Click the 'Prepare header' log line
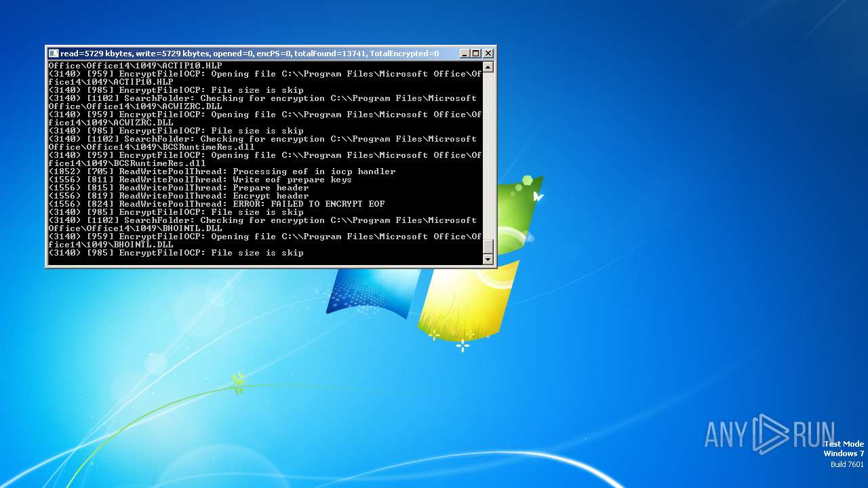 pyautogui.click(x=179, y=188)
